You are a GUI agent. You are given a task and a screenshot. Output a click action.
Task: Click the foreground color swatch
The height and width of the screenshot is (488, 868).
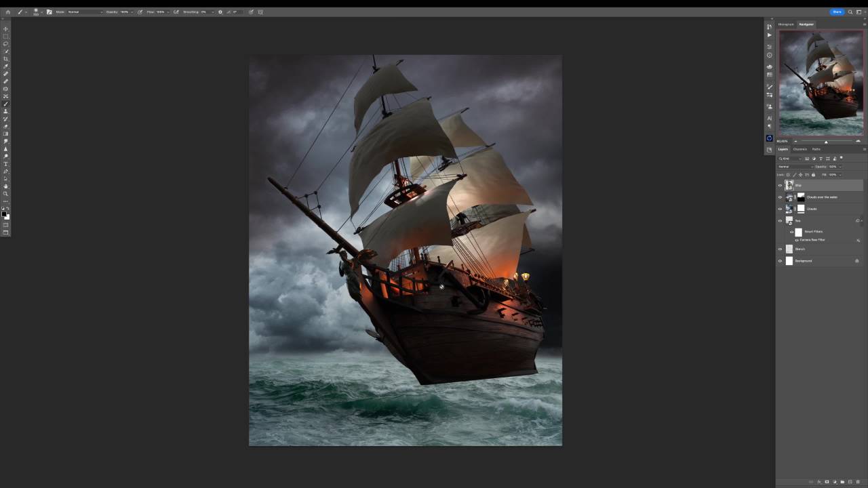coord(4,214)
